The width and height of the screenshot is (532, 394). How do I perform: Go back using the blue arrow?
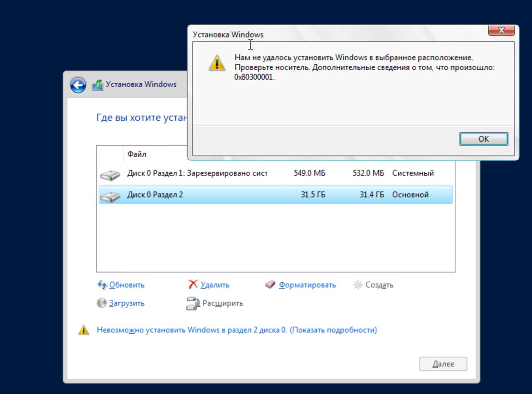[78, 85]
